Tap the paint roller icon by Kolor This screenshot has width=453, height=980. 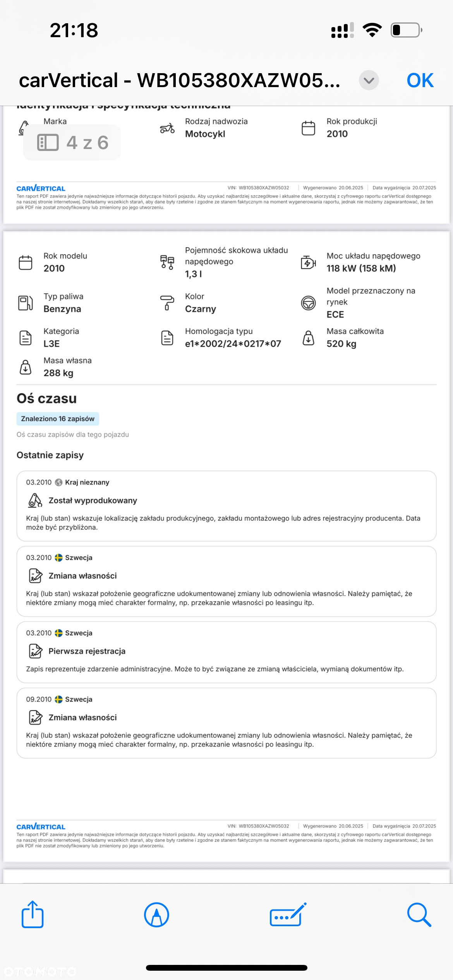[167, 303]
